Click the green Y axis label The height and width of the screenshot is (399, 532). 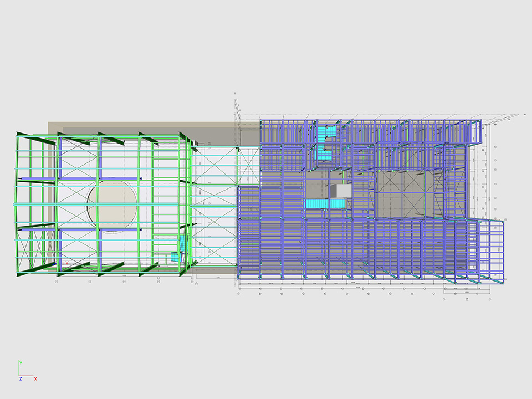point(21,362)
